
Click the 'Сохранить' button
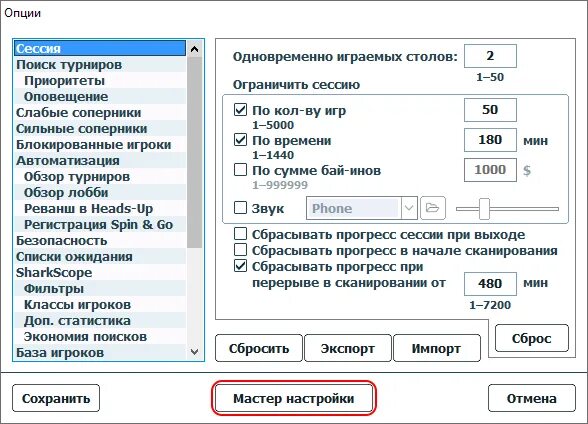click(56, 398)
